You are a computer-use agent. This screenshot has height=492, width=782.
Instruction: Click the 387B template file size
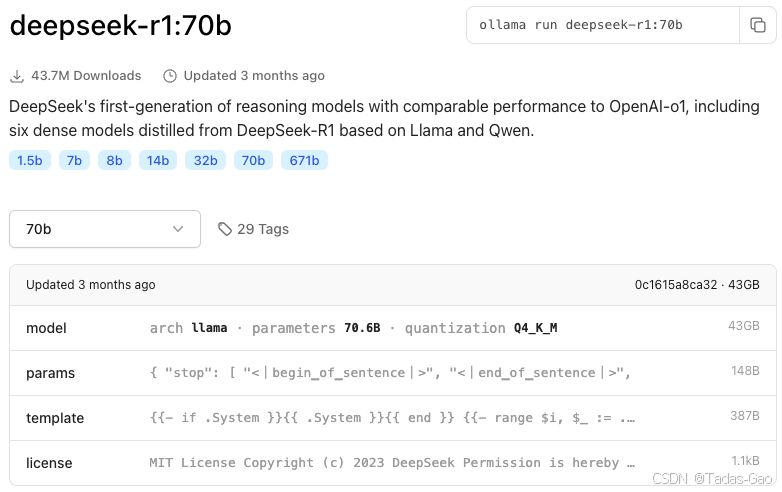(745, 416)
